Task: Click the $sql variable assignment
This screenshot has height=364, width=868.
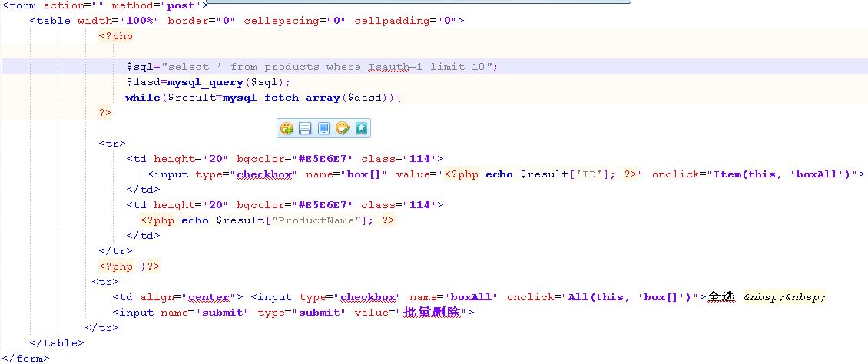Action: (x=312, y=67)
